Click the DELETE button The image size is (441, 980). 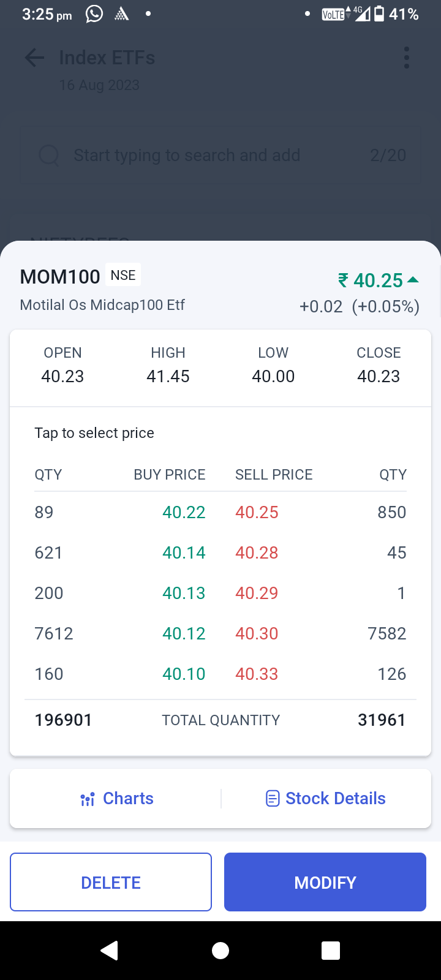111,882
